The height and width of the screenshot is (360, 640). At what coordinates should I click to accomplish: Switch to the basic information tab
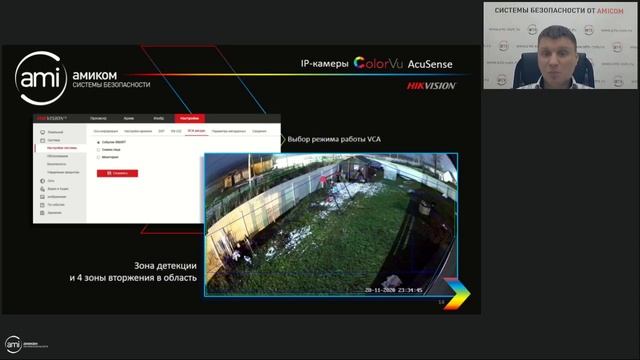106,131
